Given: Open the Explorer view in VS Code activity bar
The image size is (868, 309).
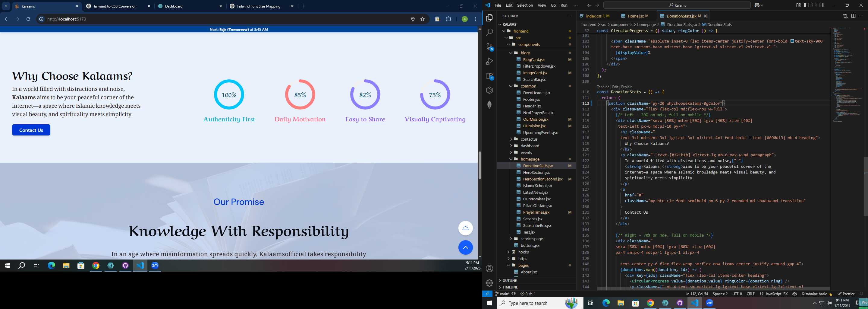Looking at the screenshot, I should pyautogui.click(x=489, y=18).
